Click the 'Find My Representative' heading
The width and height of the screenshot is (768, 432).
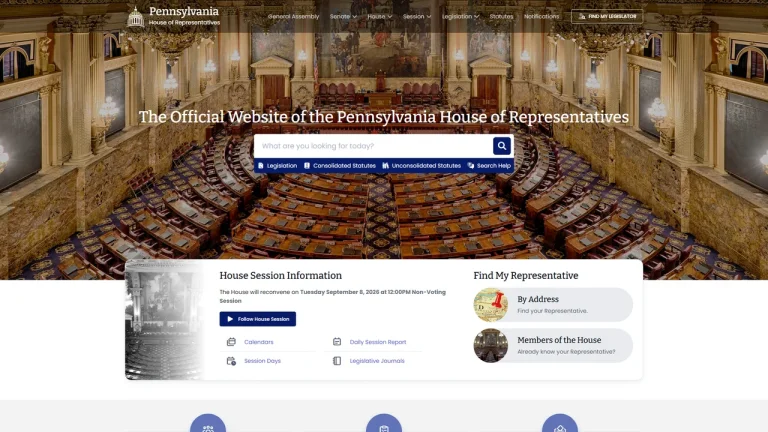(x=526, y=276)
